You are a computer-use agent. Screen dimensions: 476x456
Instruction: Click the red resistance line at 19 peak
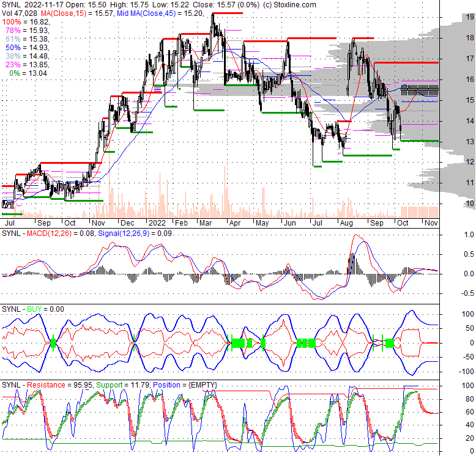[x=228, y=13]
